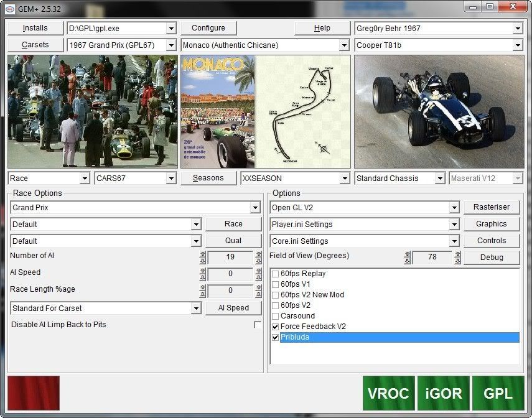Click the paddock carset photo thumbnail
This screenshot has height=418, width=532.
pyautogui.click(x=93, y=111)
